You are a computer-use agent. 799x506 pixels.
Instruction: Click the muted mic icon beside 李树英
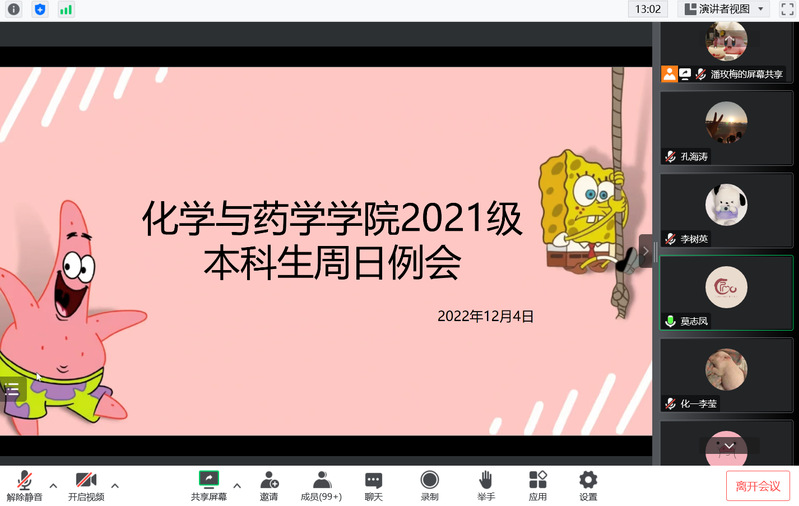point(671,239)
